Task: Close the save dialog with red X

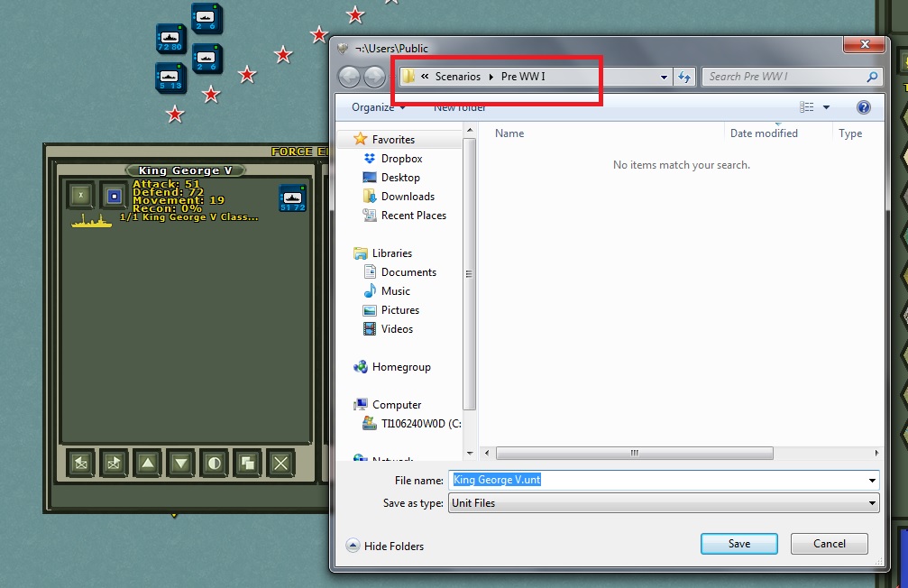Action: 865,44
